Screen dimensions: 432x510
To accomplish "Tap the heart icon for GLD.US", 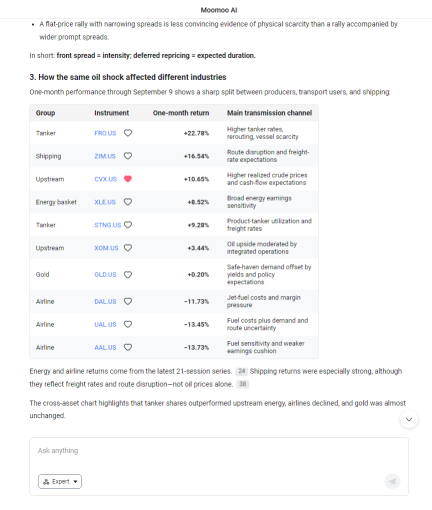I will click(128, 274).
